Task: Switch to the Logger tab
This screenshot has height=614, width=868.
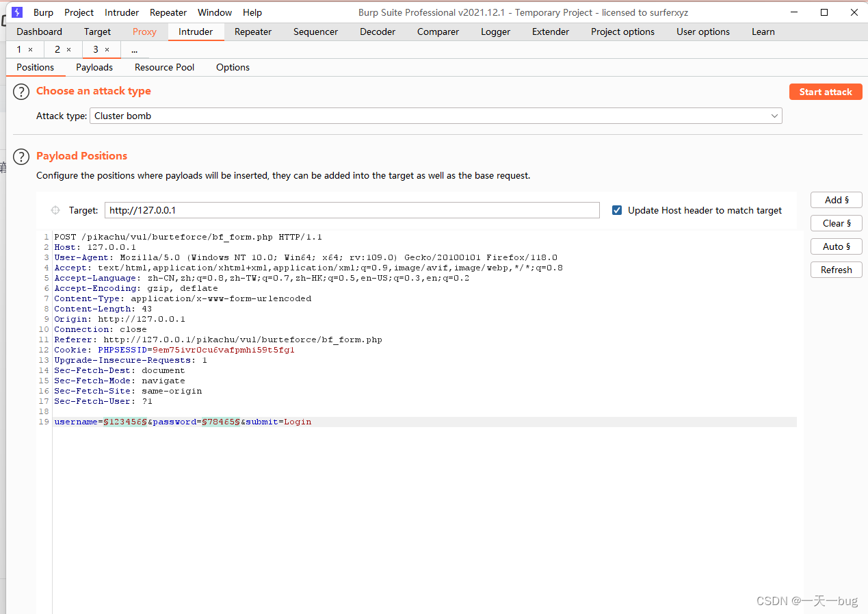Action: coord(496,31)
